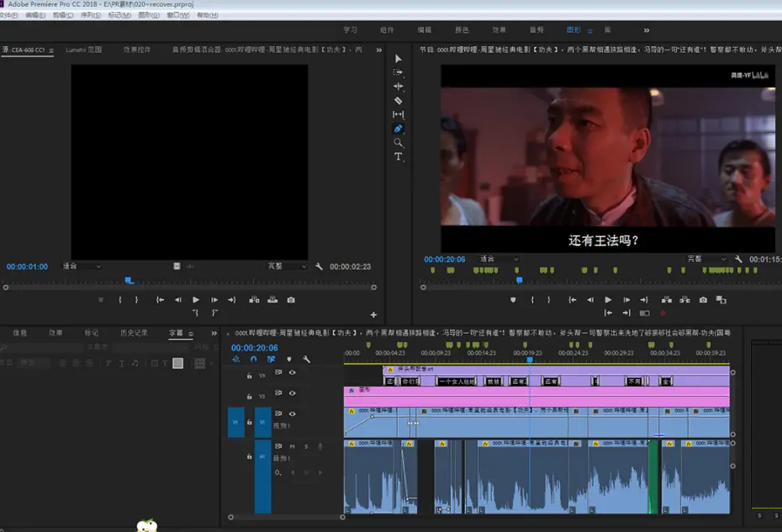782x532 pixels.
Task: Click Lift button in Program monitor
Action: point(666,300)
